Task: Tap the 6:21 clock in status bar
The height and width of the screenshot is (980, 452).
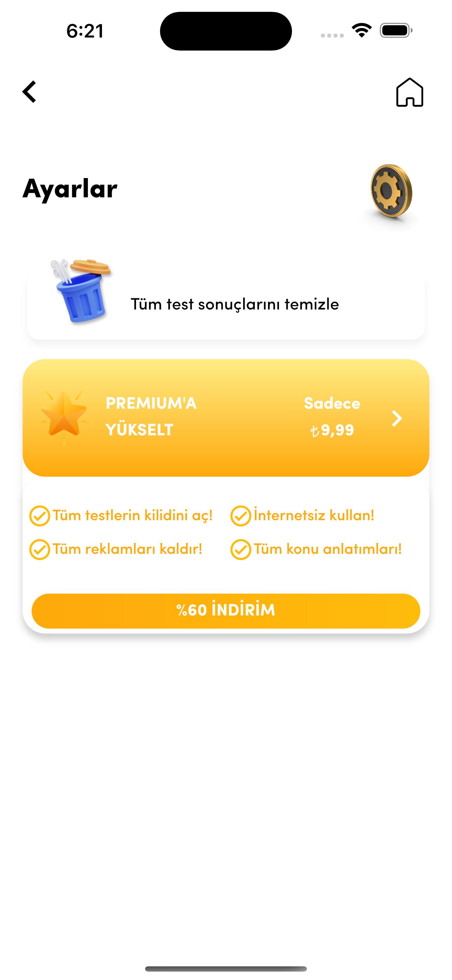Action: (85, 31)
